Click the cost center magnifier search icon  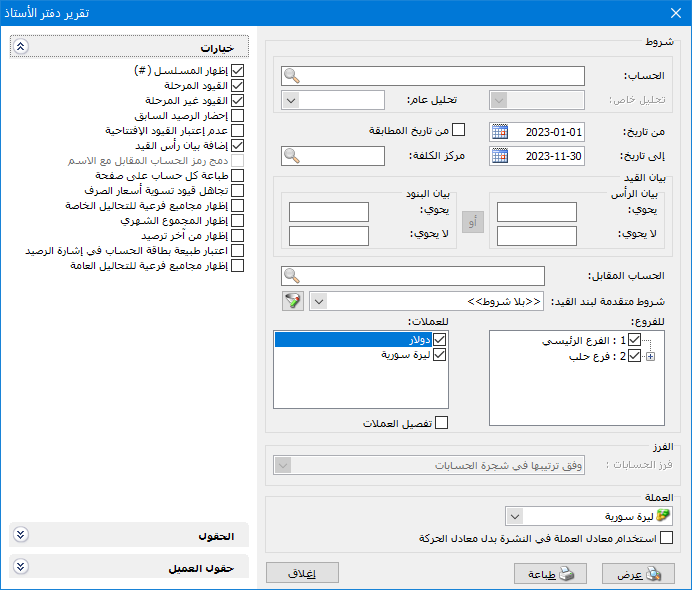point(291,156)
